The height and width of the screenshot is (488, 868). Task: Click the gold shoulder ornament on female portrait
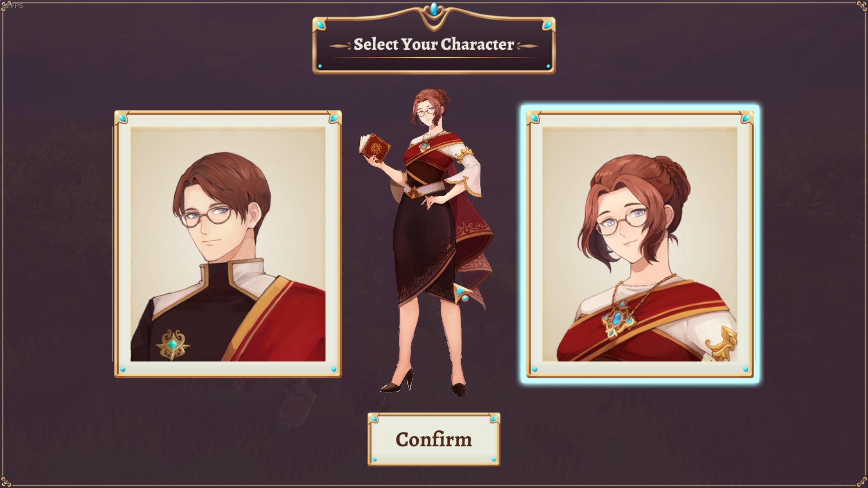722,344
